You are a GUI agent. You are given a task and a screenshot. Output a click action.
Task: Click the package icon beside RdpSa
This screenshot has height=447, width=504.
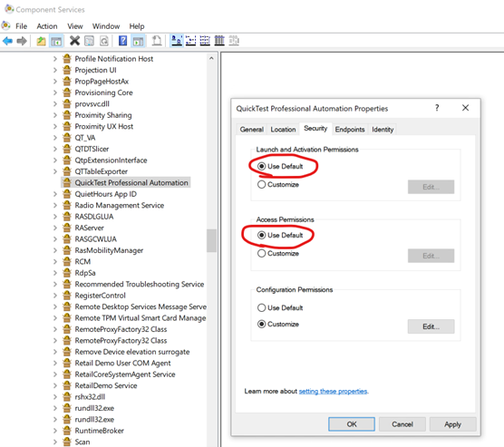(x=66, y=273)
